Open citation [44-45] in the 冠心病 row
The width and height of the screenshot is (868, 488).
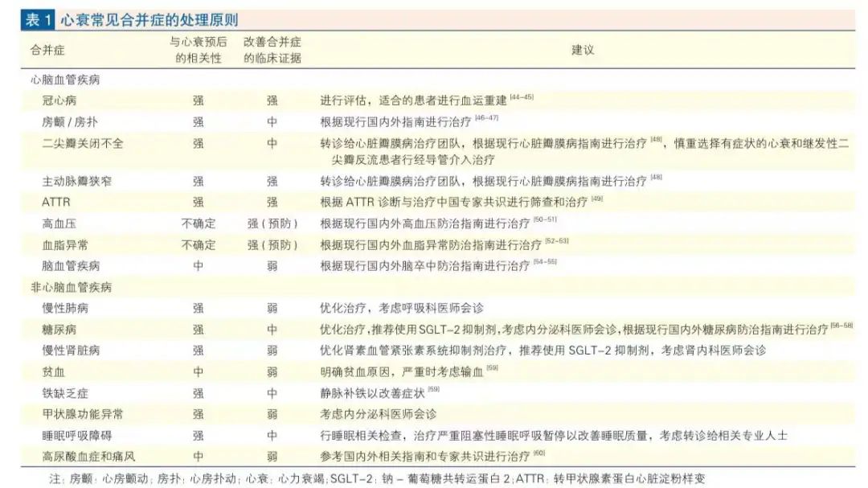click(x=521, y=98)
